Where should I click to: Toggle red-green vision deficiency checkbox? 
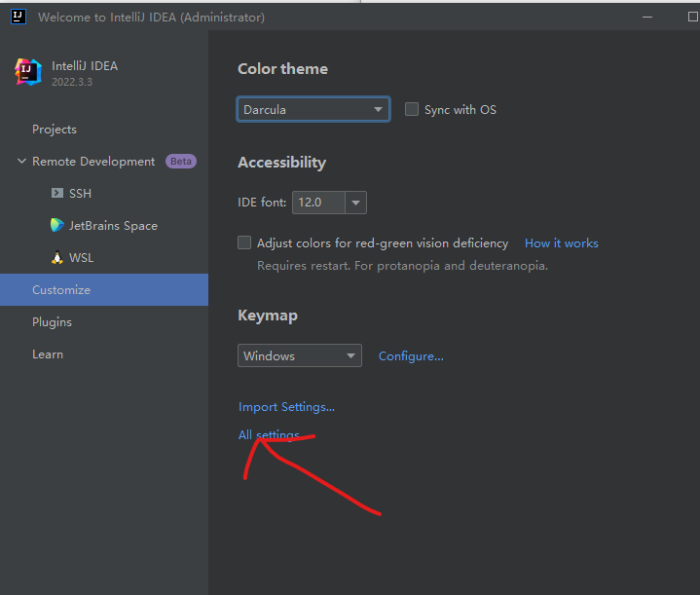(x=244, y=242)
